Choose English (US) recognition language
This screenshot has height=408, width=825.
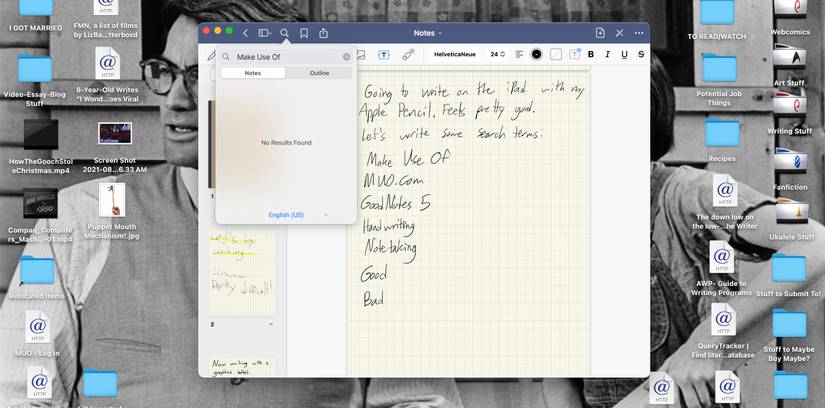(286, 215)
